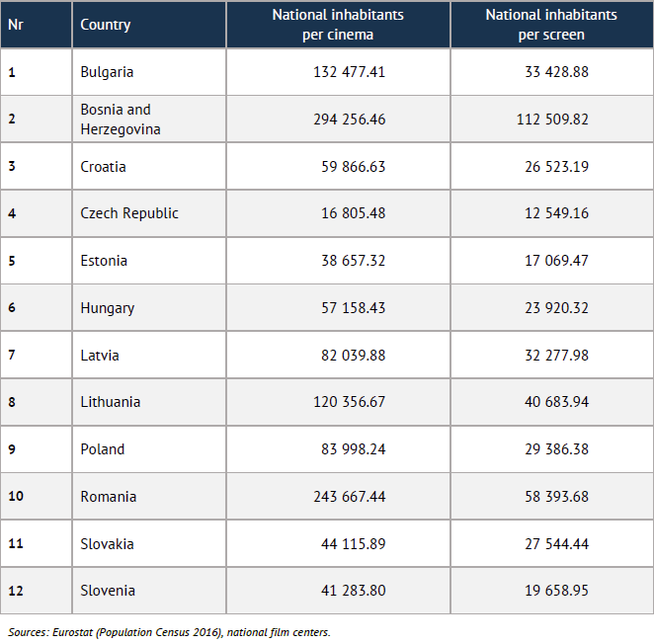Select the Bosnia and Herzegovina cell

coord(120,119)
